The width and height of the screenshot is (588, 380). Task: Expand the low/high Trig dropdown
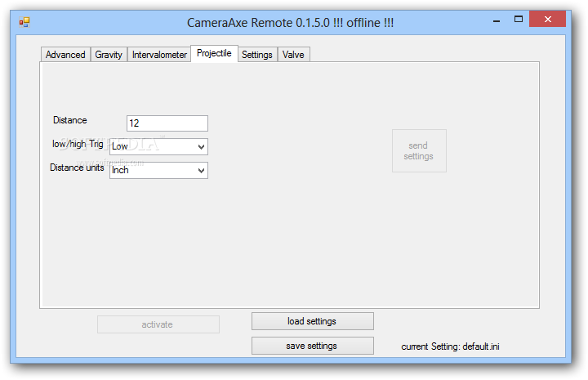click(x=158, y=146)
